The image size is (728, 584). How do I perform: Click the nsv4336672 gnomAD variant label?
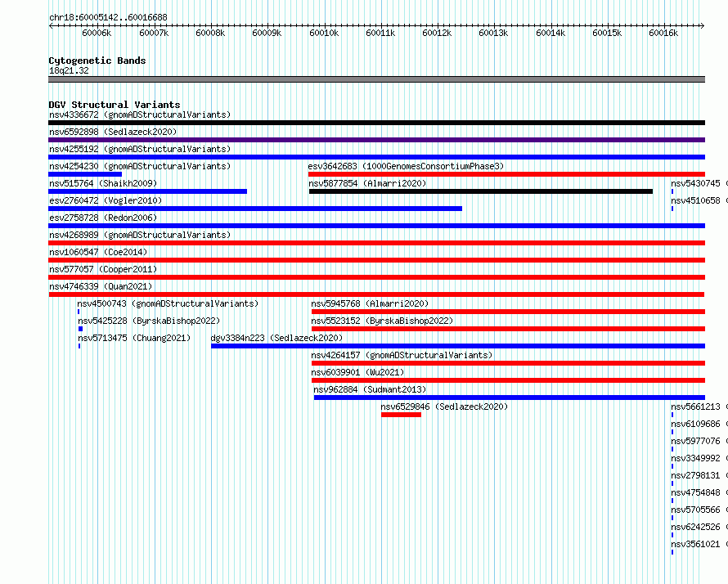click(x=140, y=115)
